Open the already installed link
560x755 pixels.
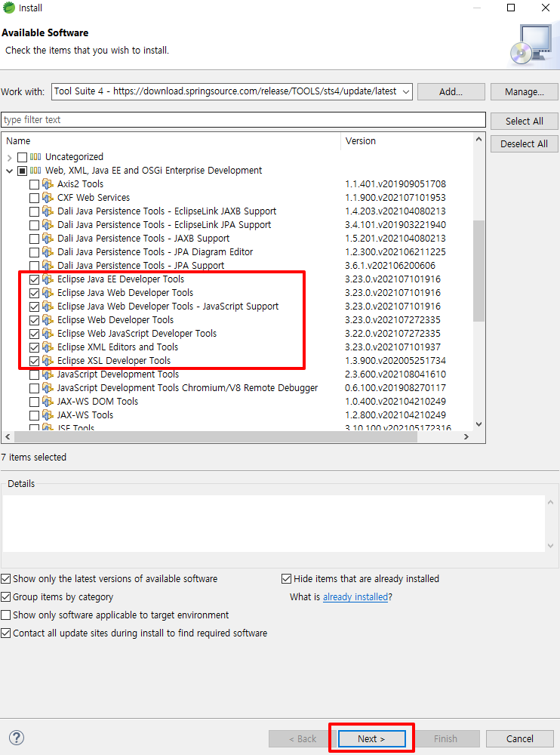click(x=355, y=597)
